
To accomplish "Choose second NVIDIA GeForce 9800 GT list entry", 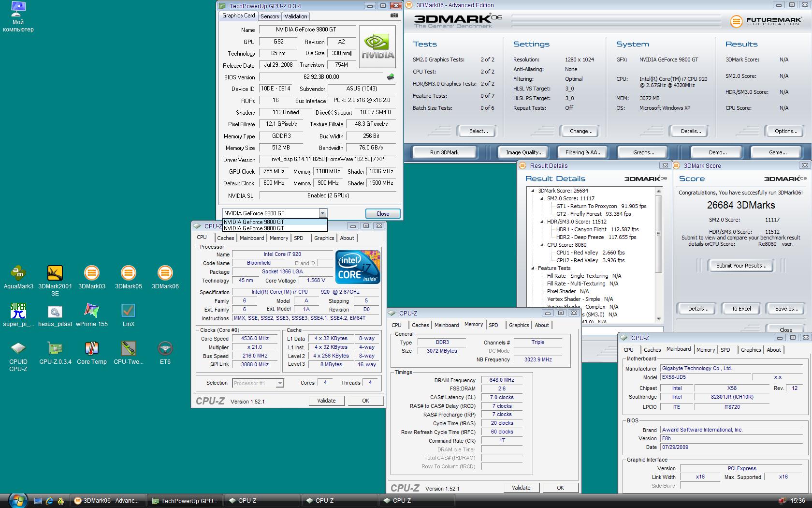I will tap(275, 228).
